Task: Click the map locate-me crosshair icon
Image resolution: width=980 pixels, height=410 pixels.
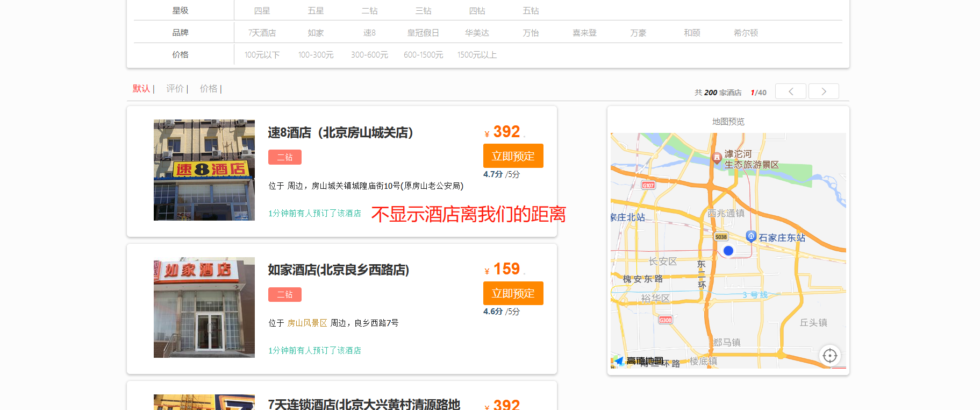Action: point(830,356)
